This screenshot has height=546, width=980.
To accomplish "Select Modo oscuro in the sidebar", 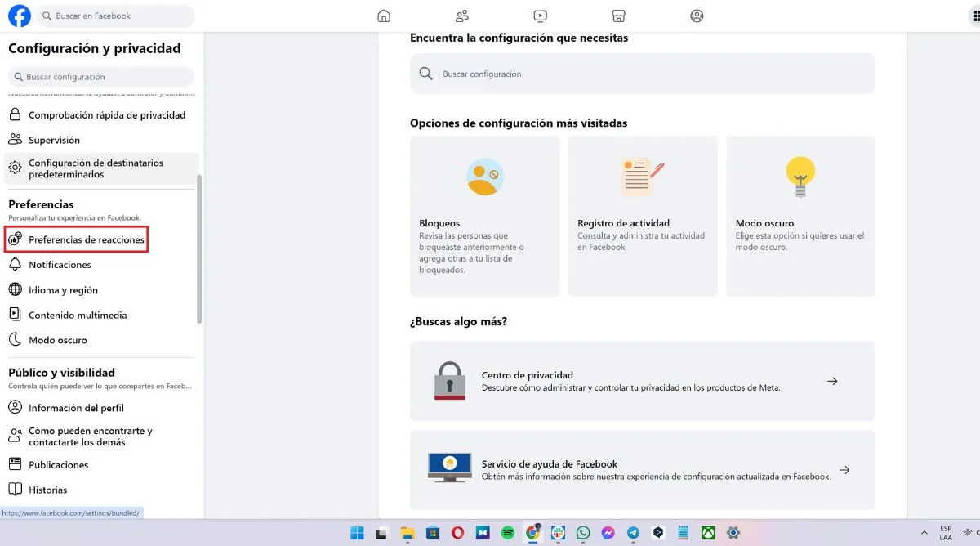I will point(57,340).
